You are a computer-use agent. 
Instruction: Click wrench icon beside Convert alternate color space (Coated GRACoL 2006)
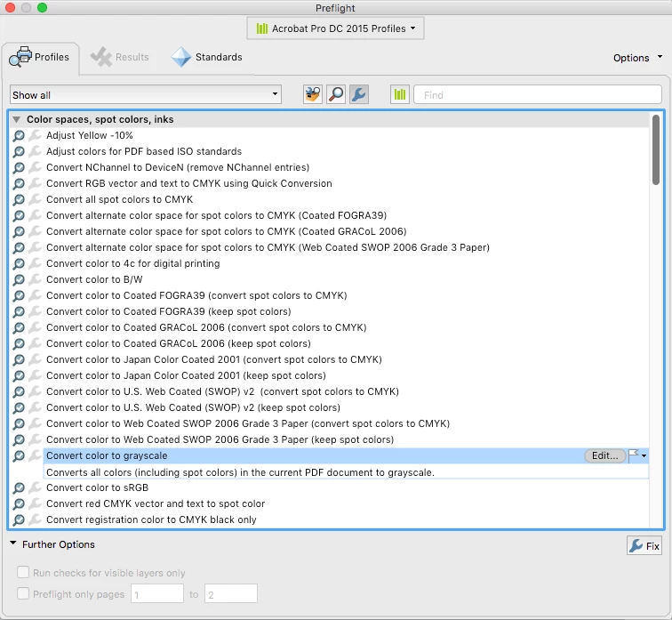(x=35, y=231)
